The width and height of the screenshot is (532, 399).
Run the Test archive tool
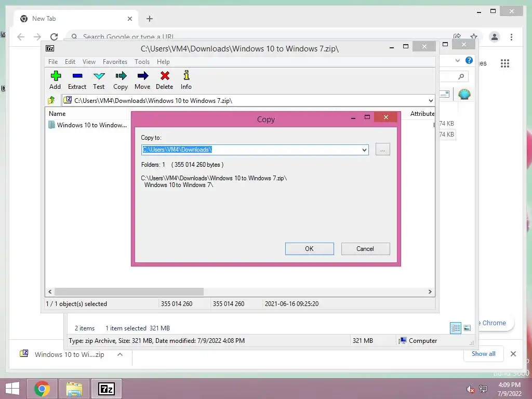point(99,80)
